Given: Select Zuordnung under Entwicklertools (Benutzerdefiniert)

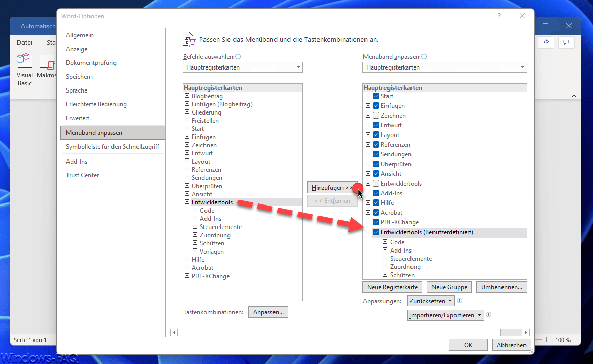Looking at the screenshot, I should 405,267.
